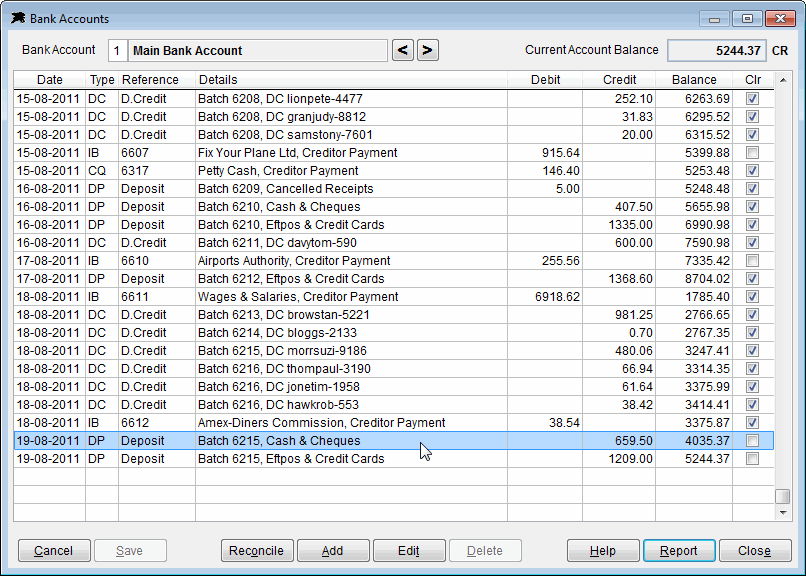Open the Help window
Image resolution: width=806 pixels, height=576 pixels.
[x=603, y=551]
